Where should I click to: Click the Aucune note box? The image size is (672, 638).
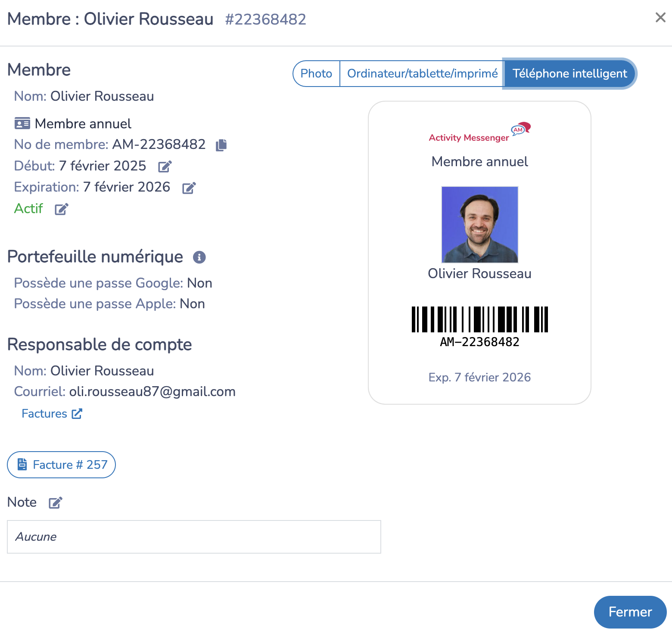[x=194, y=537]
